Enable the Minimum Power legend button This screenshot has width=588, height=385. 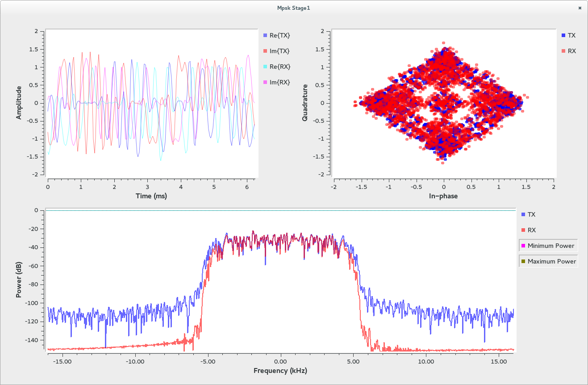pos(548,246)
